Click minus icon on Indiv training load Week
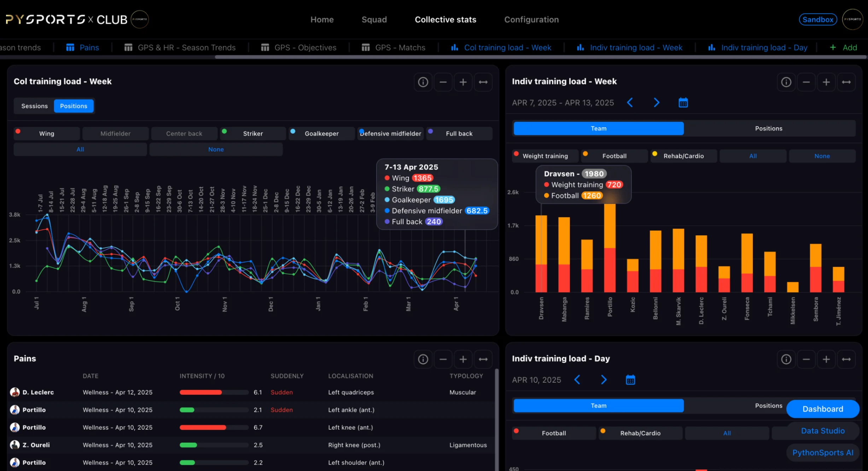 806,82
